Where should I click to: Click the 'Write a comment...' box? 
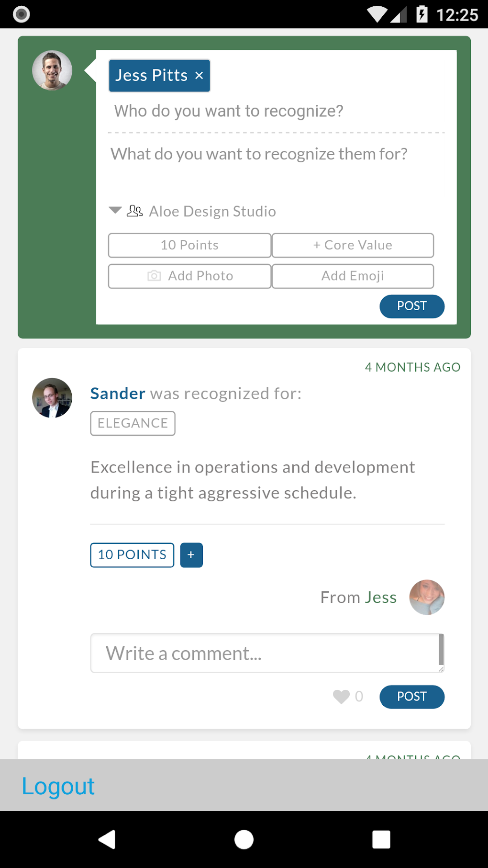(x=266, y=654)
